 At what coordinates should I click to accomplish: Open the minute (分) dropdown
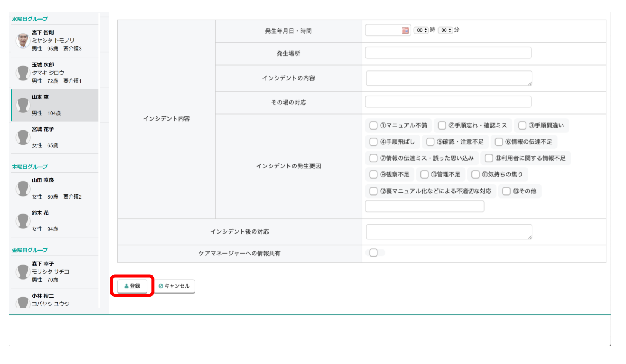(446, 30)
